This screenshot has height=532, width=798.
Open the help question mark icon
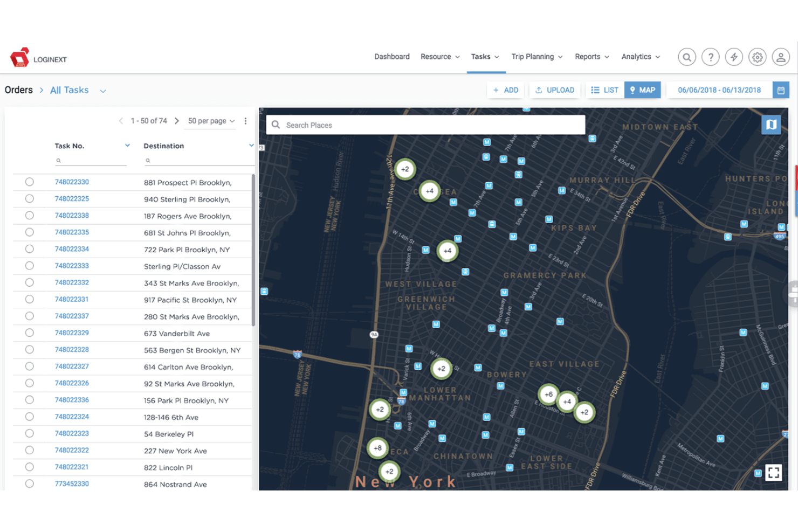pyautogui.click(x=710, y=57)
